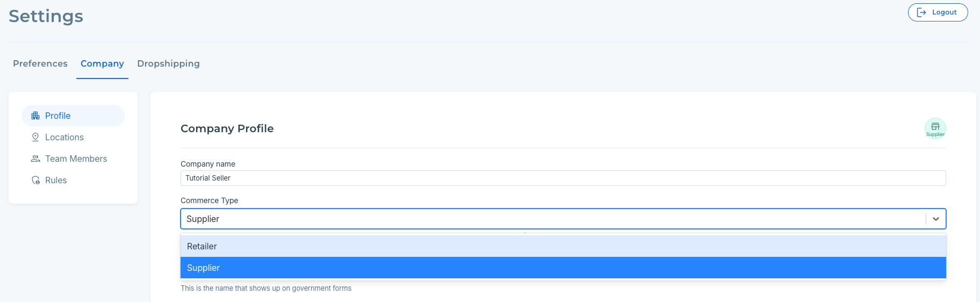The width and height of the screenshot is (980, 302).
Task: Open the Dropshipping tab
Action: [x=168, y=63]
